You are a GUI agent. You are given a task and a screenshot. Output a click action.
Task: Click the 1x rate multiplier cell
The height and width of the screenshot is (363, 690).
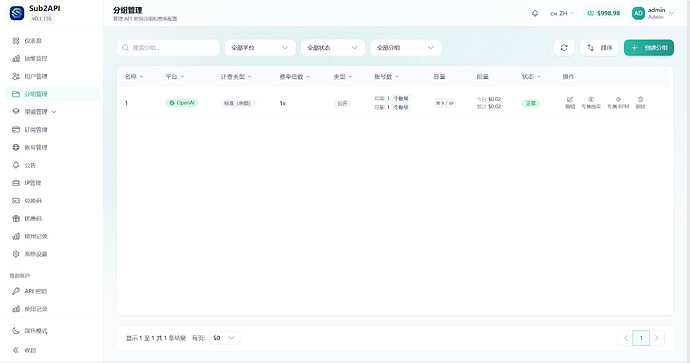point(283,103)
